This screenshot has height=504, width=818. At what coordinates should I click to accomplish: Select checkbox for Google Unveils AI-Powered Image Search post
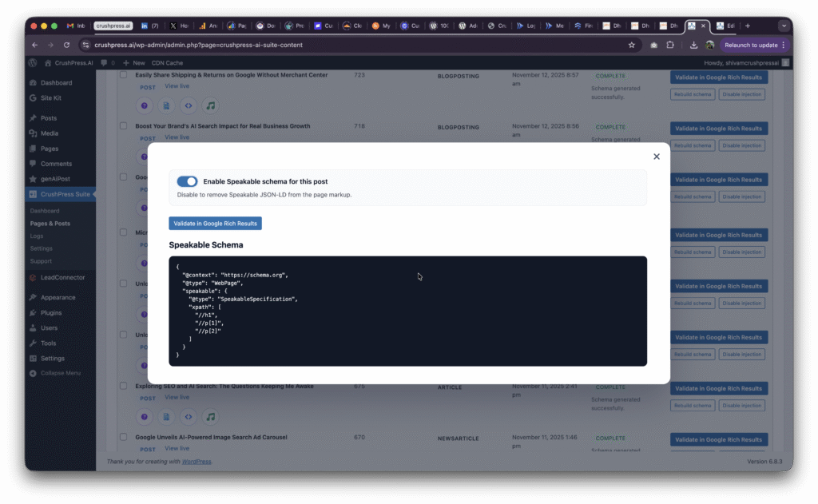(x=123, y=437)
